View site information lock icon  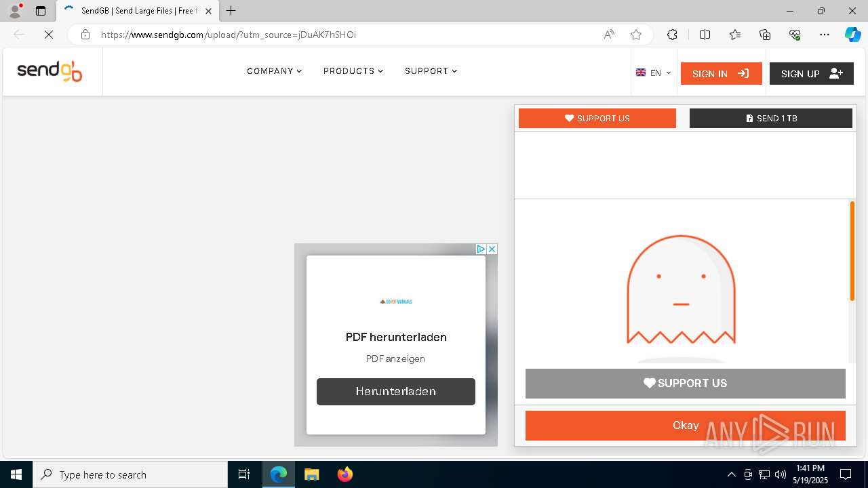coord(85,35)
